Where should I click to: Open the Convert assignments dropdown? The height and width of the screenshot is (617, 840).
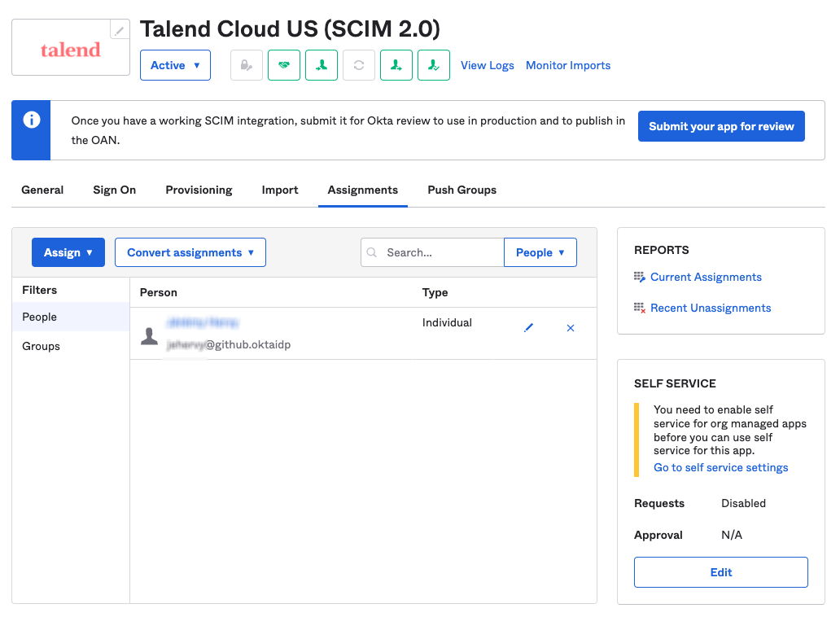point(190,252)
